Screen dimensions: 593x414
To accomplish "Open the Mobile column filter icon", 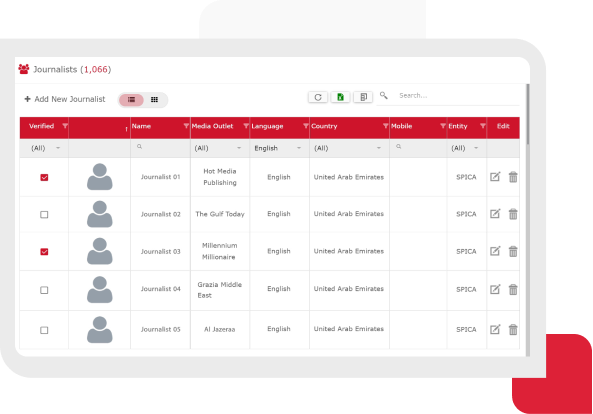I will (x=443, y=126).
